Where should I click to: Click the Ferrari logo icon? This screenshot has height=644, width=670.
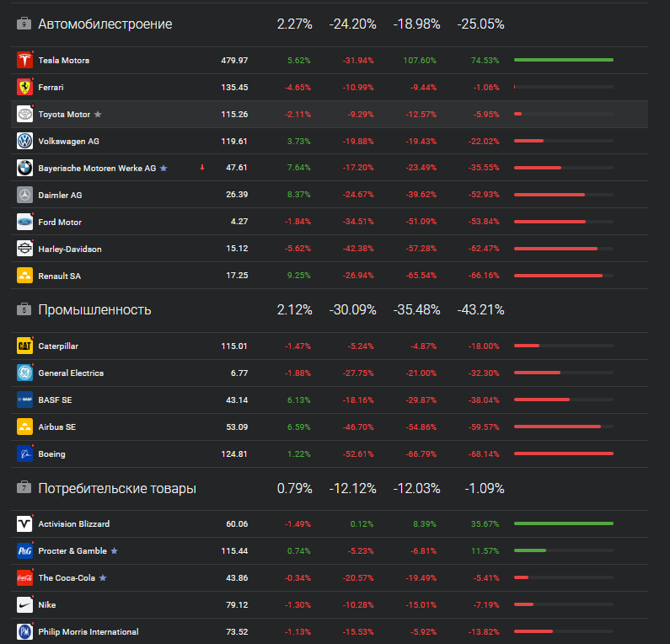(x=24, y=88)
